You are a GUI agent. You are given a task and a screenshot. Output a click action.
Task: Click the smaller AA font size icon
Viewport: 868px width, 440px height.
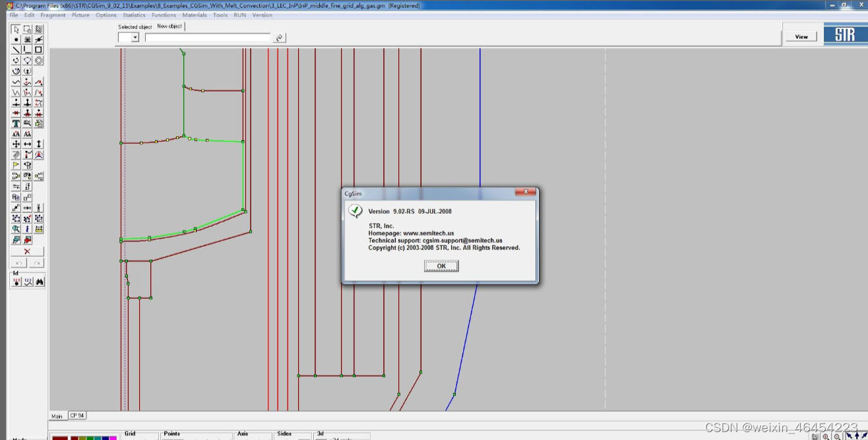(x=27, y=134)
